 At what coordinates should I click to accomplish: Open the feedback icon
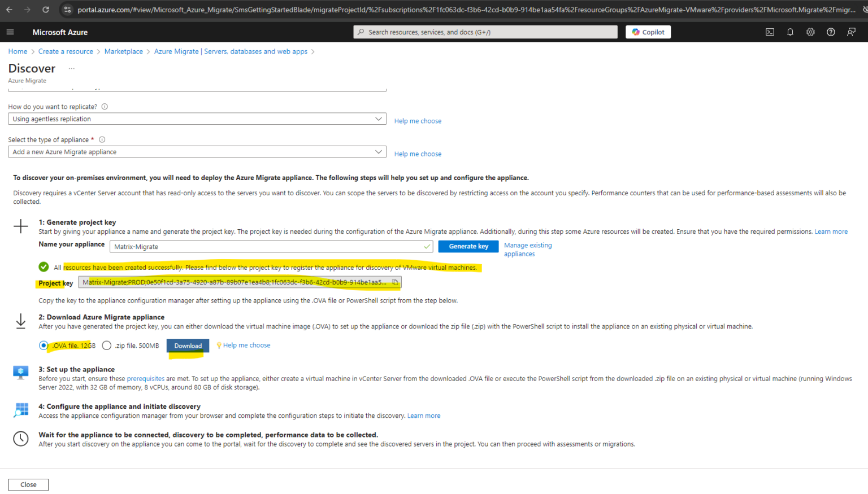851,32
